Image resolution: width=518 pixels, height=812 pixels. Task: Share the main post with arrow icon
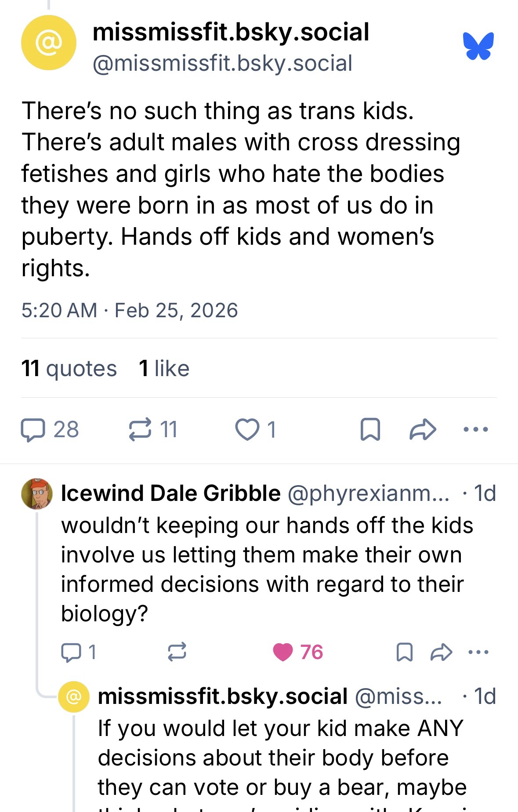pyautogui.click(x=423, y=430)
